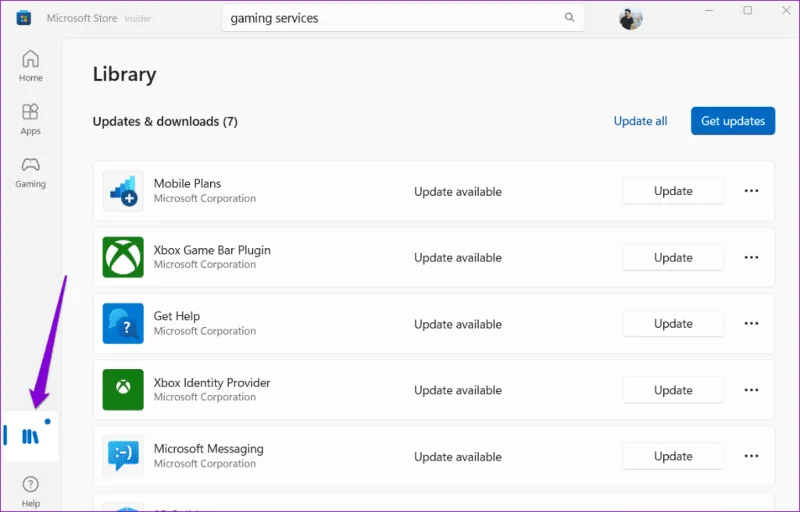This screenshot has width=800, height=512.
Task: Open more options for Microsoft Messaging
Action: (751, 456)
